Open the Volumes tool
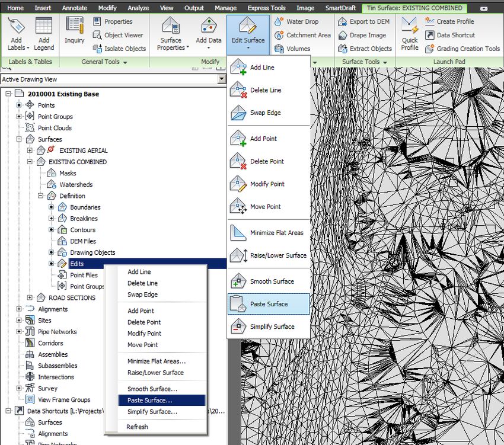Image resolution: width=504 pixels, height=445 pixels. click(x=292, y=49)
